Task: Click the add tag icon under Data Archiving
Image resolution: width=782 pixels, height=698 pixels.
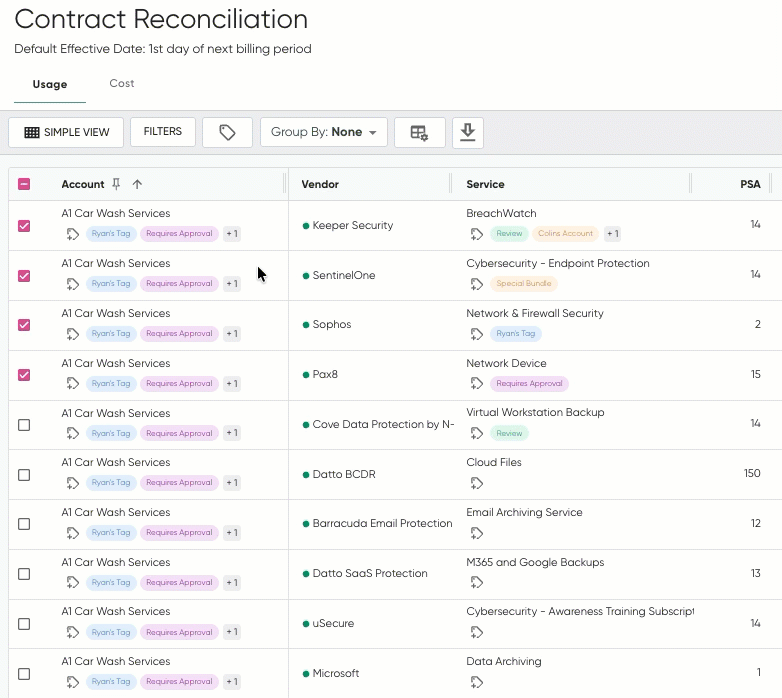Action: point(477,682)
